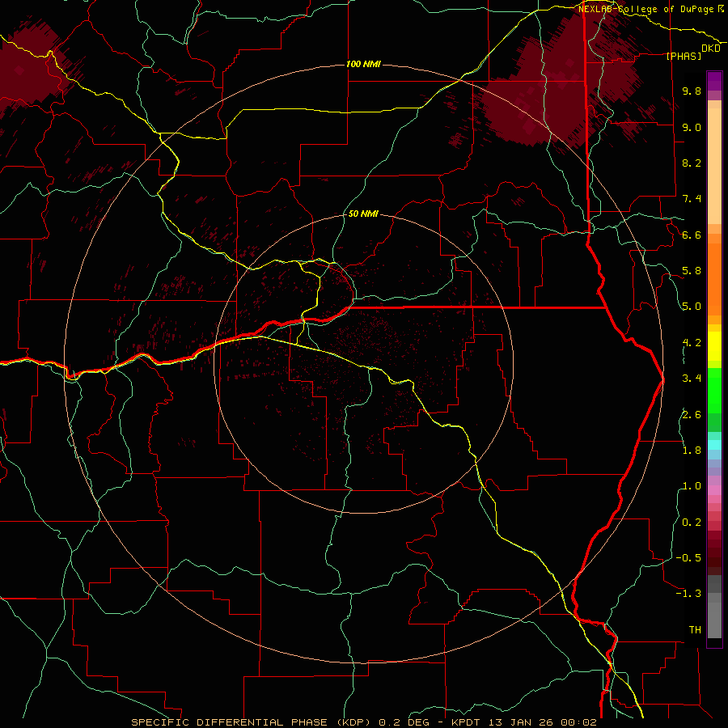728x728 pixels.
Task: Click the 5.0 scale label
Action: [692, 307]
